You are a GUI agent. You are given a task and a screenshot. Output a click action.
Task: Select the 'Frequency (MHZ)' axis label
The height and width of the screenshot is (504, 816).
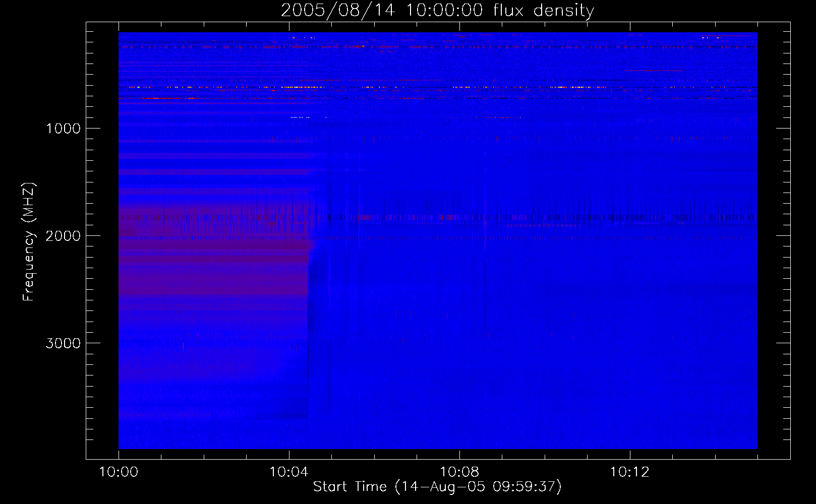coord(28,241)
